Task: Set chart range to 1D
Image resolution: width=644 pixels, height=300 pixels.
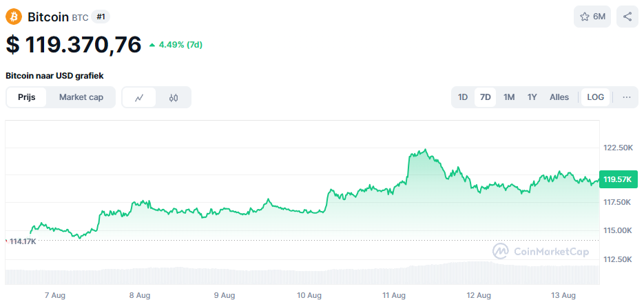Action: click(x=463, y=97)
